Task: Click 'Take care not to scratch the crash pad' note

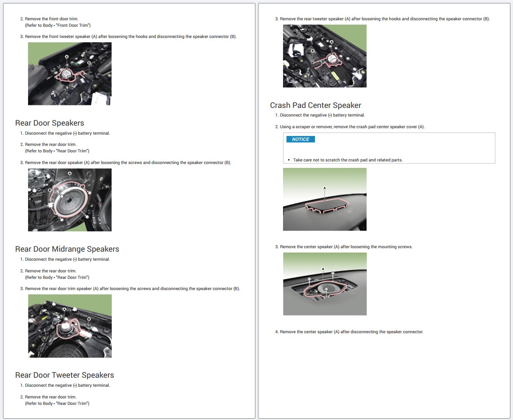Action: [x=348, y=160]
